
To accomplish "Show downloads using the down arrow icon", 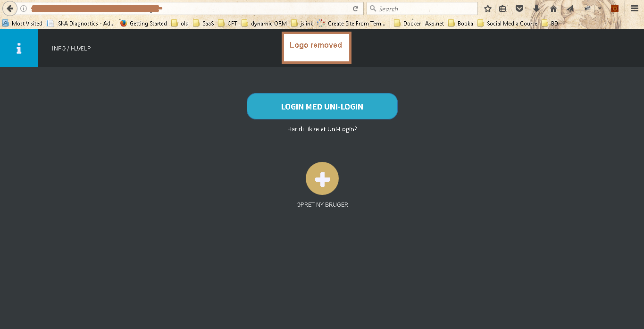I will [536, 8].
